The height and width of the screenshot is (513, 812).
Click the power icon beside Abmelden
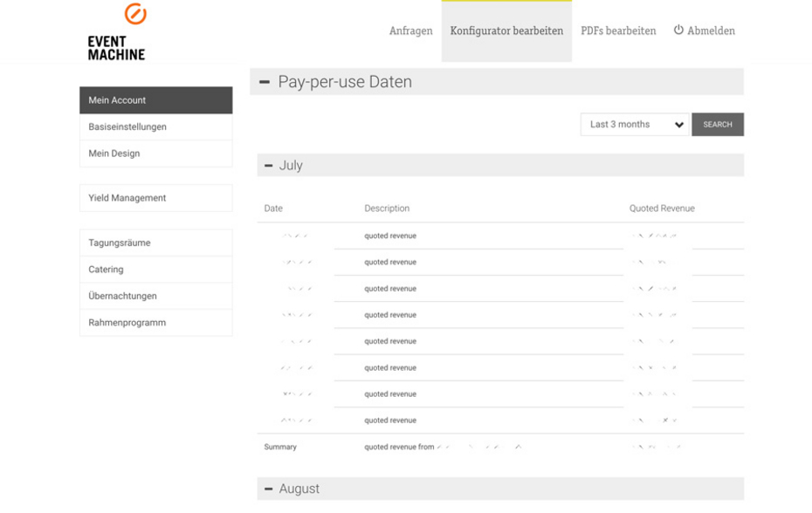click(x=678, y=31)
